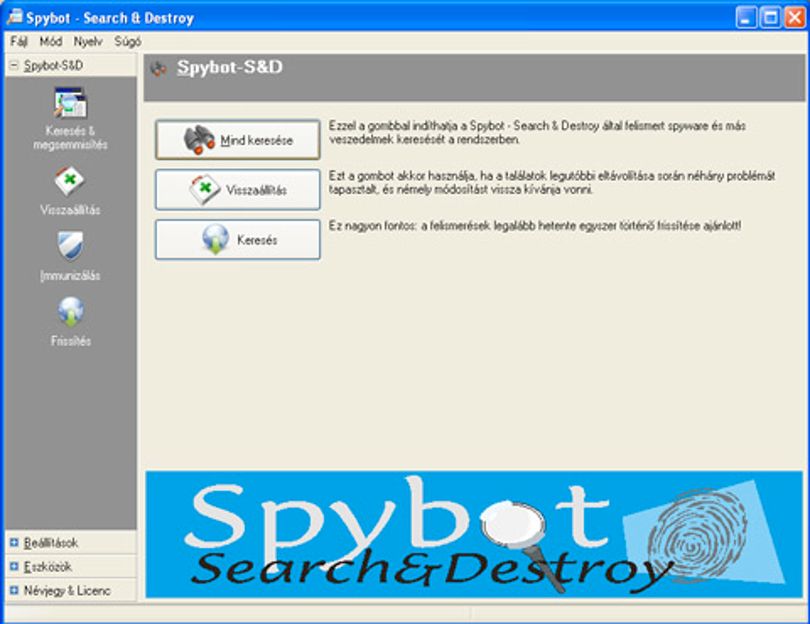Click the Spybot-S&D header logo icon

tap(159, 68)
